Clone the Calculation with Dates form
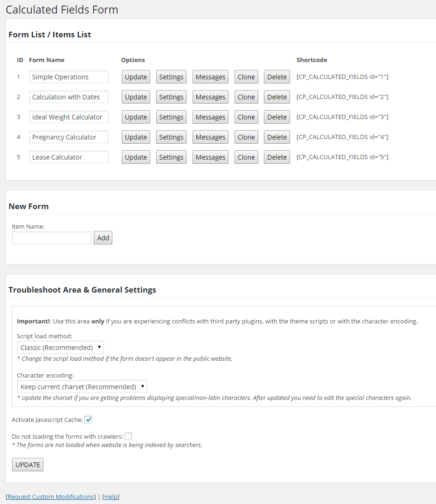 click(246, 97)
